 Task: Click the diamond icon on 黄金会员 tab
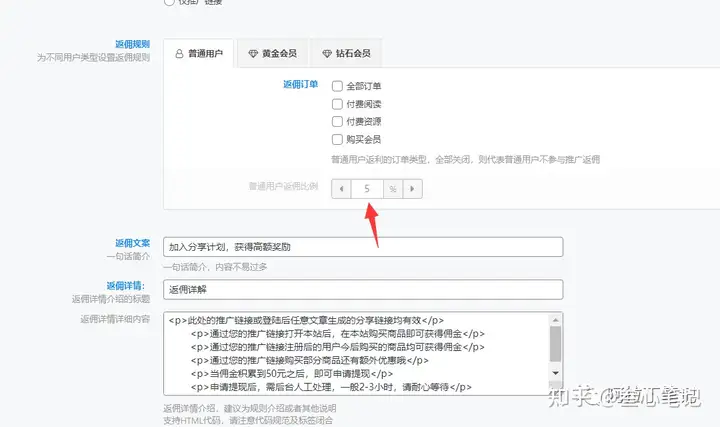(253, 54)
